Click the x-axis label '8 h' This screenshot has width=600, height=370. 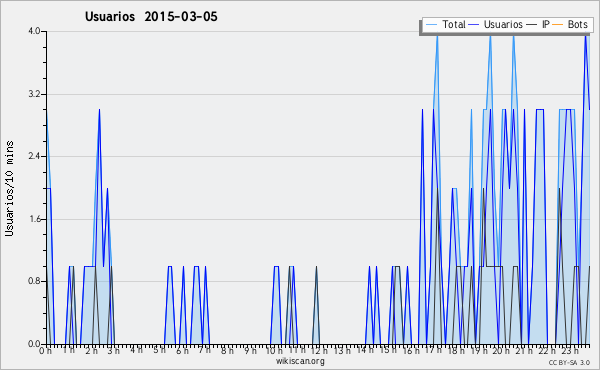pyautogui.click(x=227, y=350)
